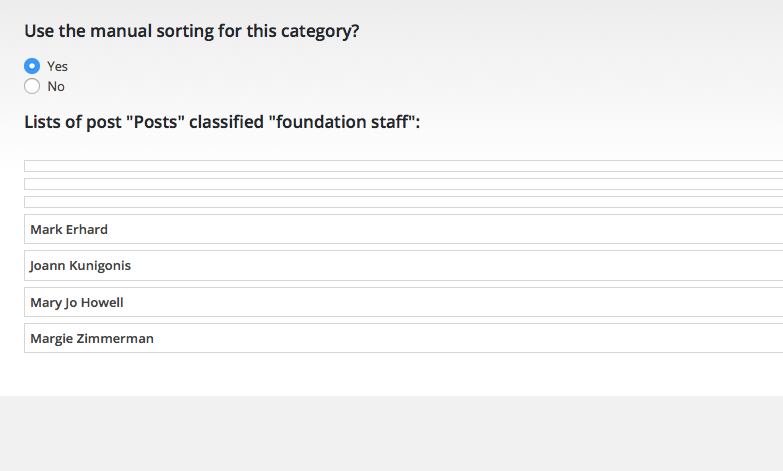This screenshot has height=471, width=783.
Task: Click the "No" label text
Action: pyautogui.click(x=56, y=87)
